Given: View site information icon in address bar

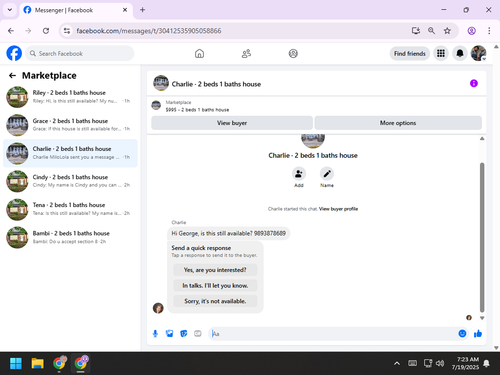Looking at the screenshot, I should pyautogui.click(x=67, y=31).
